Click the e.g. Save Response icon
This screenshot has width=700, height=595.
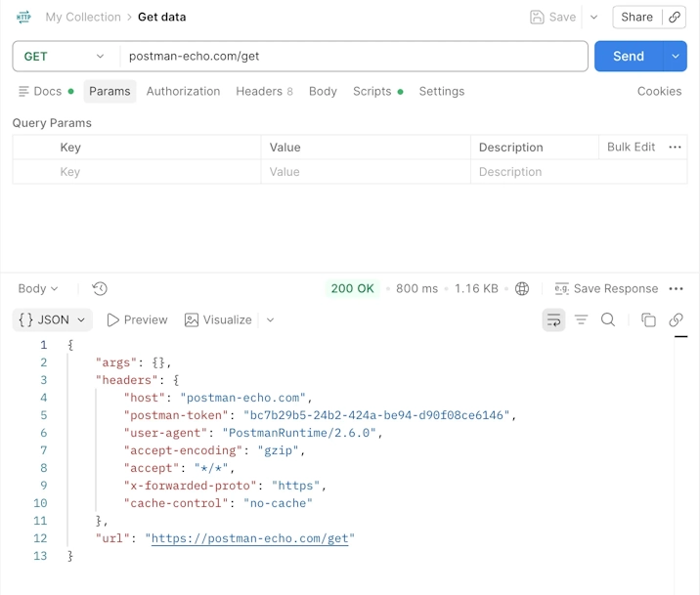coord(561,288)
